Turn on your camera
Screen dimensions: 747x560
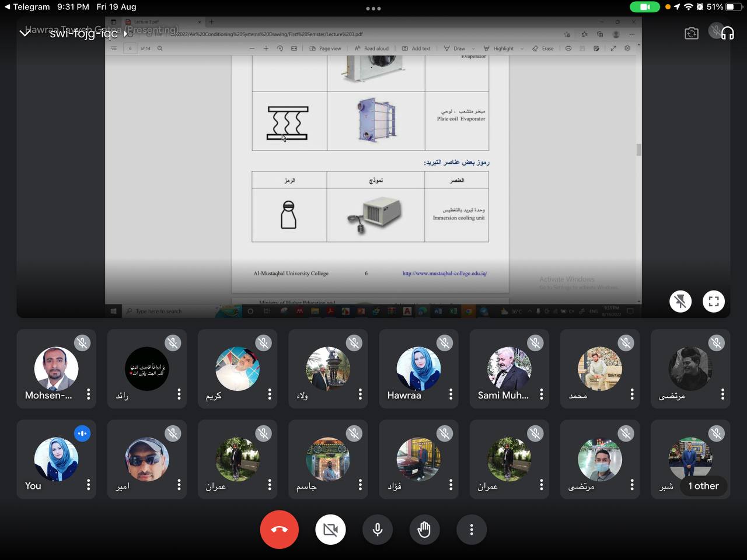click(330, 529)
